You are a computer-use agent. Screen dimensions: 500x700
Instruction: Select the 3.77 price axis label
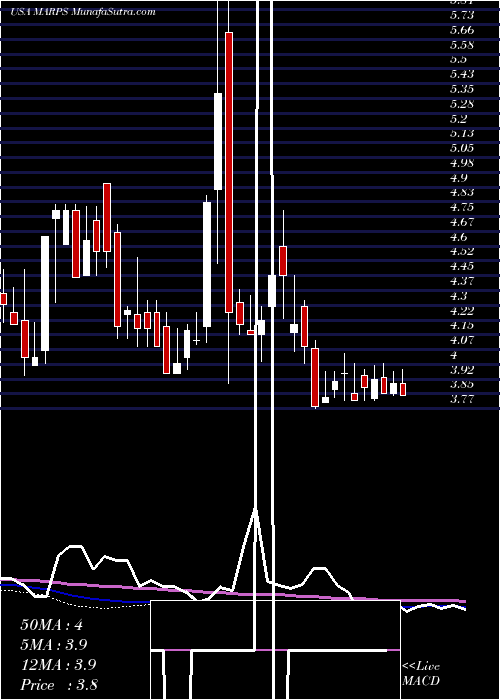click(462, 399)
